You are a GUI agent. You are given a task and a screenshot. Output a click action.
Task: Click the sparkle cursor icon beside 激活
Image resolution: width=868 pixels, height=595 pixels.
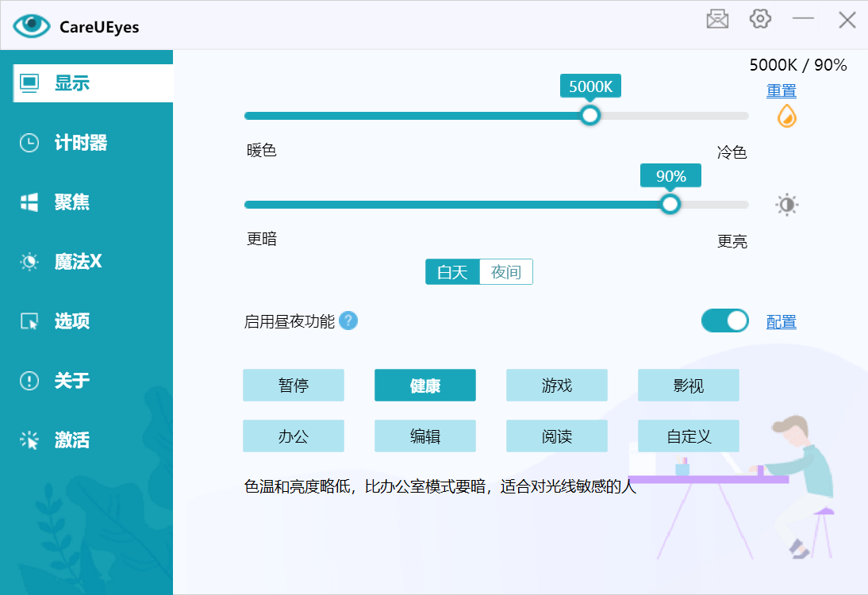29,440
